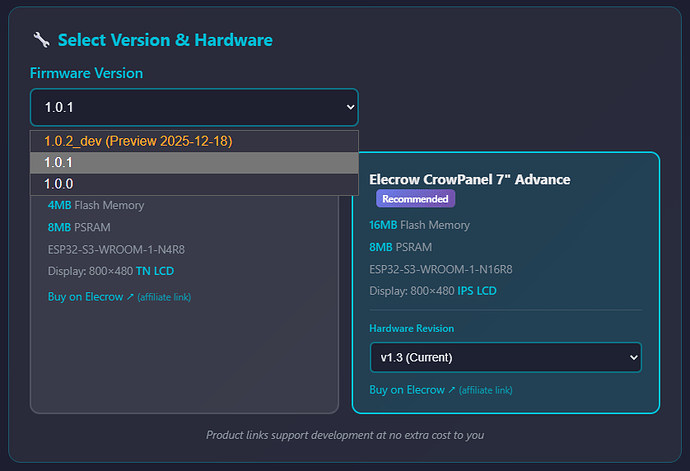This screenshot has width=690, height=471.
Task: Select the Elecrow CrowPanel 7" Advance title
Action: (x=469, y=179)
